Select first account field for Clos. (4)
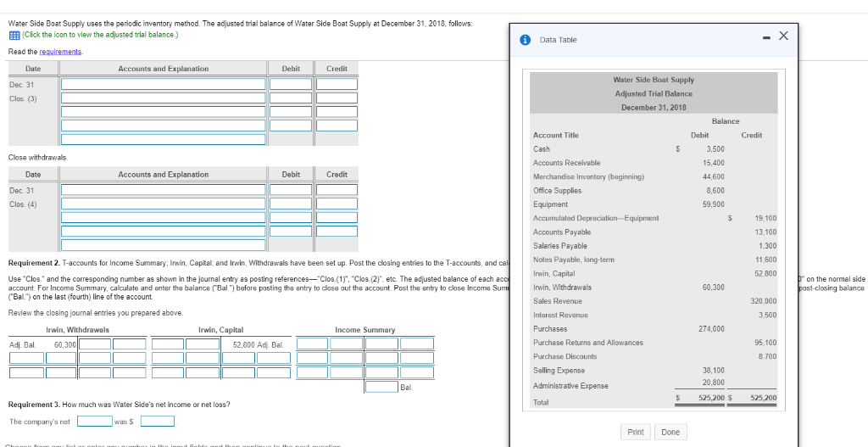The image size is (868, 447). (x=164, y=189)
